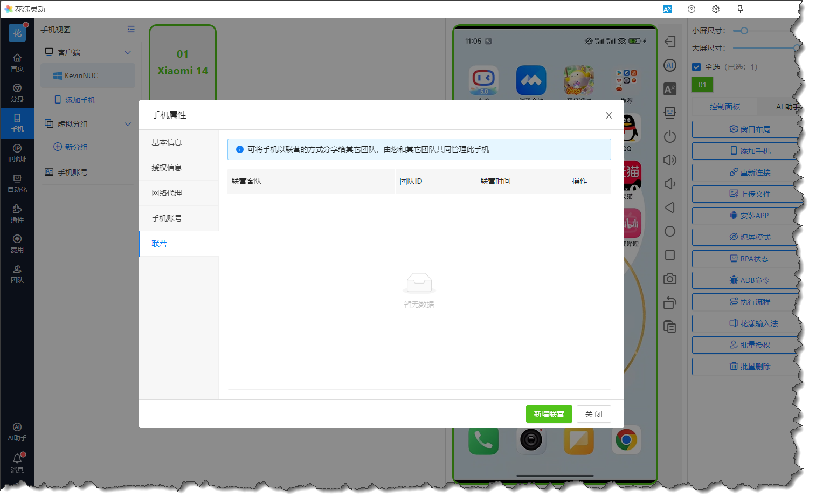Select the 01 Xiaomi 14 phone card
Image resolution: width=816 pixels, height=504 pixels.
[x=183, y=63]
